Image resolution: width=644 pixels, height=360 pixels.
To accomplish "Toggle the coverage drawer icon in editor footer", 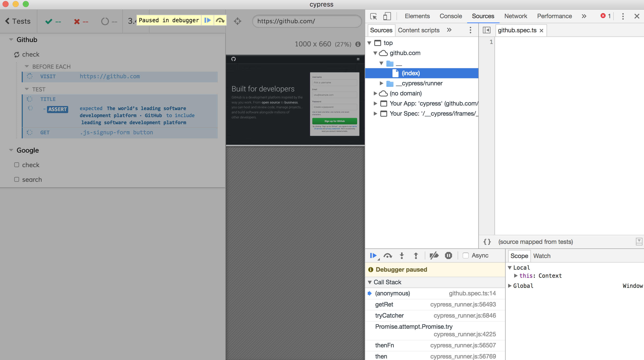I will pos(639,242).
